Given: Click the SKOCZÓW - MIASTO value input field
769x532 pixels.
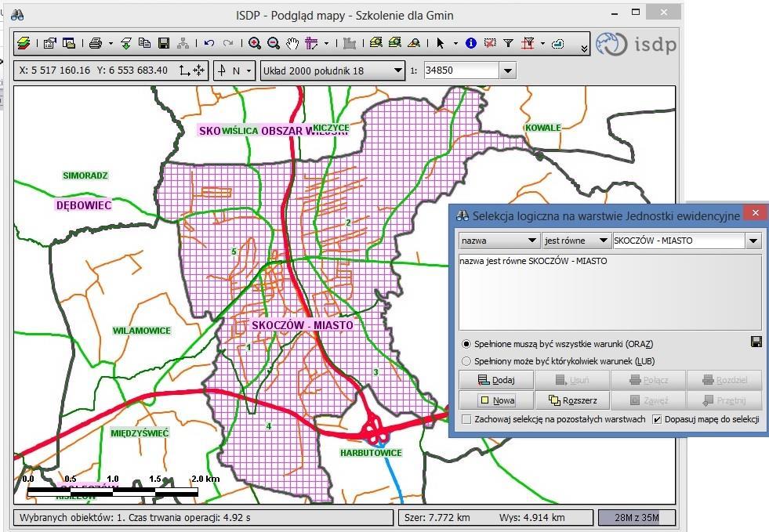Looking at the screenshot, I should [680, 241].
